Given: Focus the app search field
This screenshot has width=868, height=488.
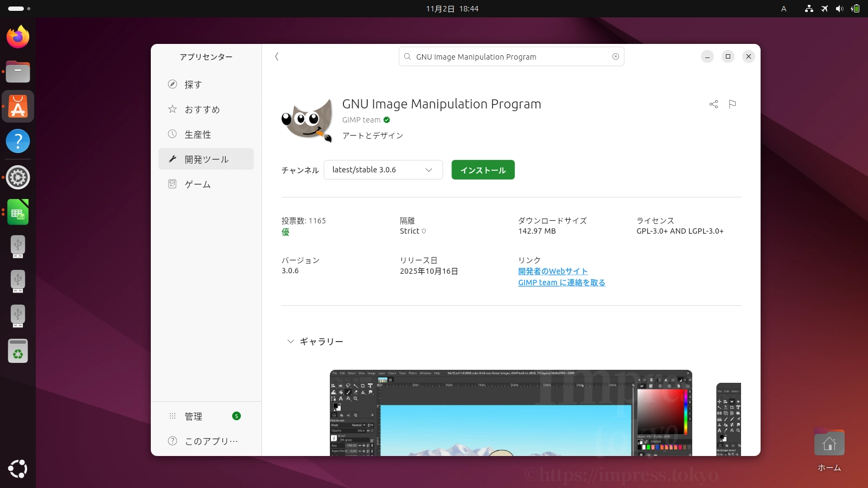Looking at the screenshot, I should pos(511,56).
